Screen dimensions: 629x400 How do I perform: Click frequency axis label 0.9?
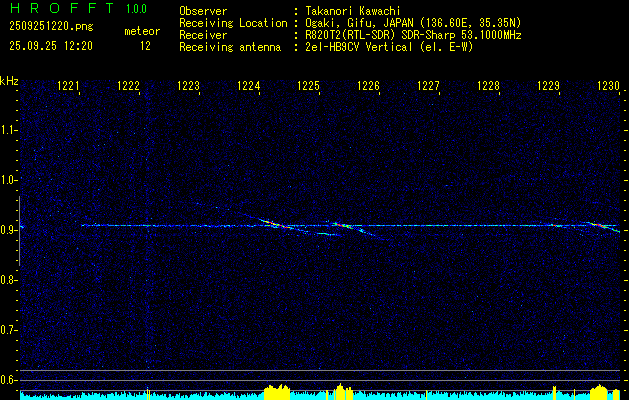point(8,230)
